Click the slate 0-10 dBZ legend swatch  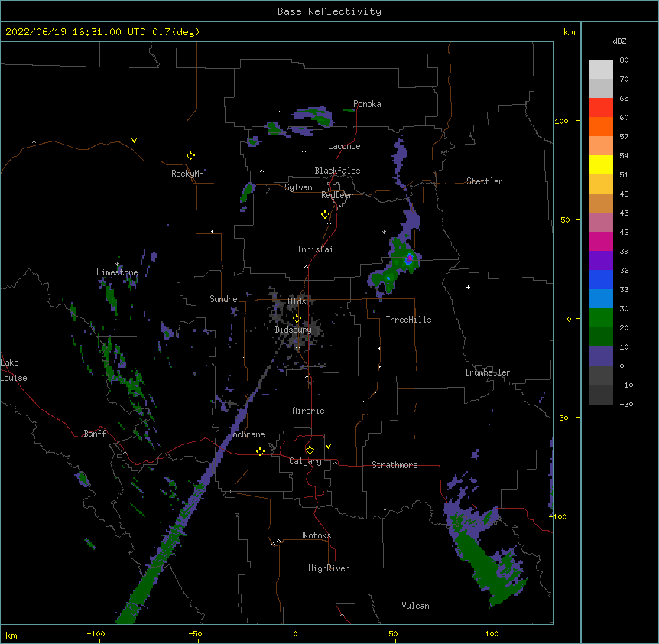601,356
